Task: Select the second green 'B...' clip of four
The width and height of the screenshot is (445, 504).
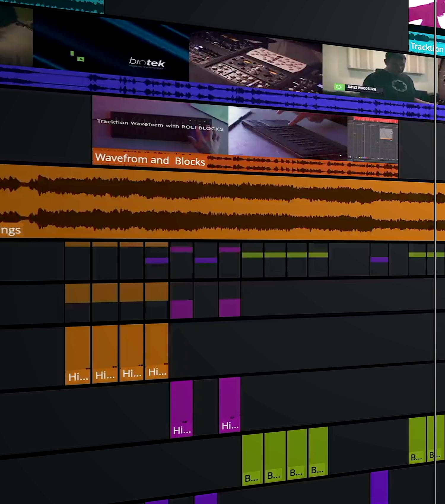Action: (275, 457)
